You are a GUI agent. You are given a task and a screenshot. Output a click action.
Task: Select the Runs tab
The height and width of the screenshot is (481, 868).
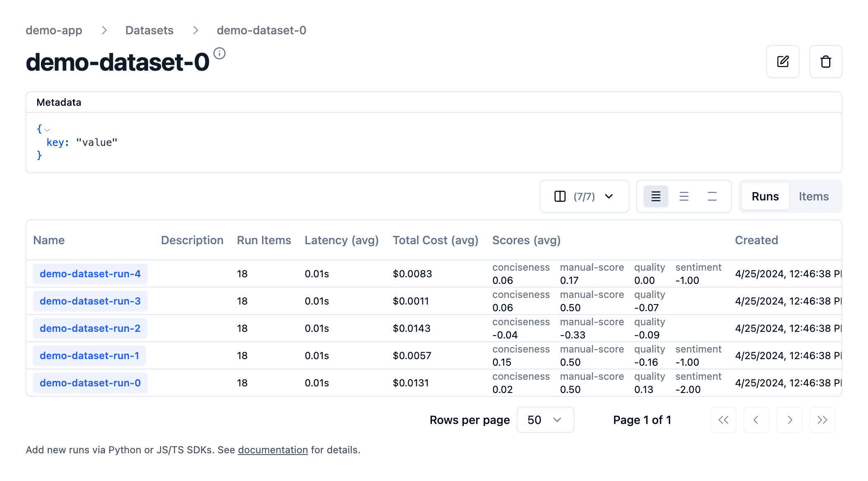[765, 196]
